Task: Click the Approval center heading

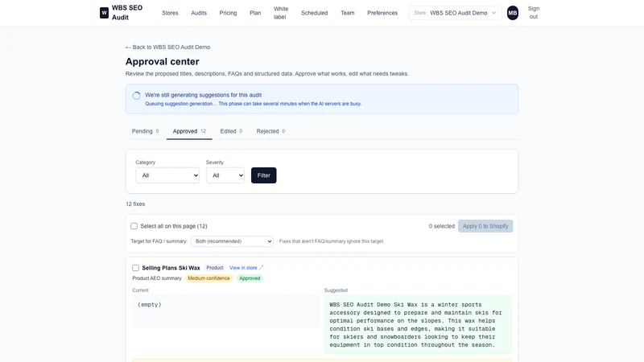Action: pyautogui.click(x=163, y=62)
